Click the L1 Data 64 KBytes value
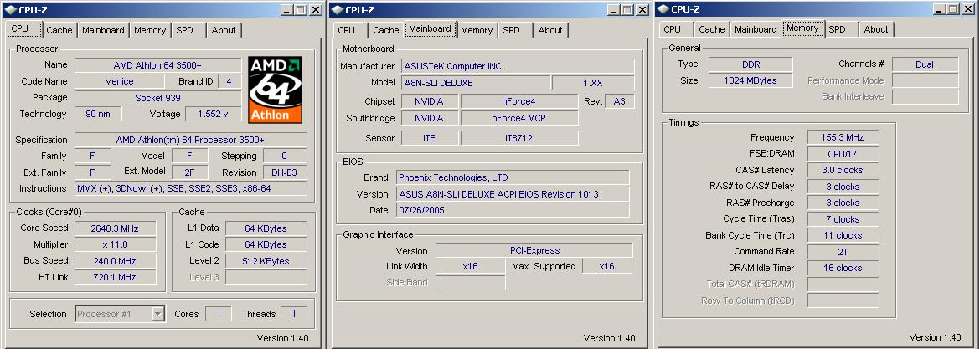This screenshot has width=980, height=349. point(266,228)
